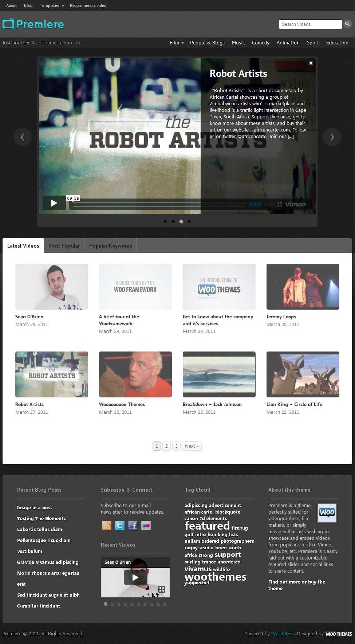Open the WooThemes footer logo
The image size is (355, 644).
tap(339, 634)
